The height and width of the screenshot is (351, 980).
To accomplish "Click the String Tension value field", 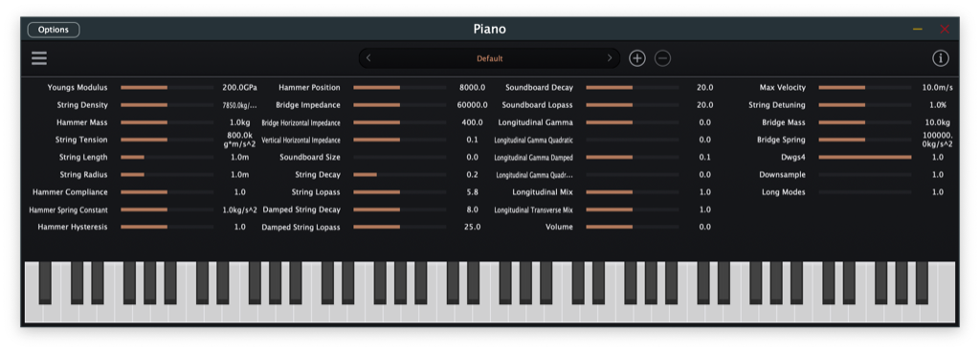I will point(240,140).
